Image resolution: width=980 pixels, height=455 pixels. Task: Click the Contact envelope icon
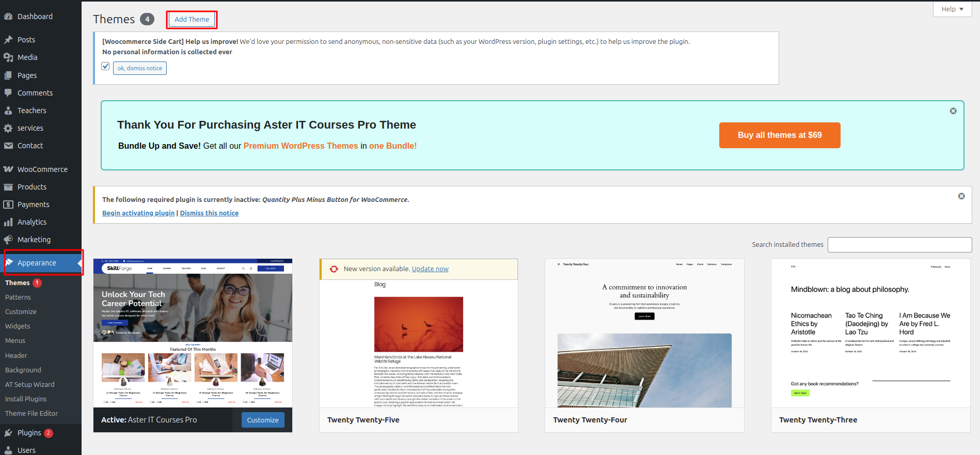[8, 146]
